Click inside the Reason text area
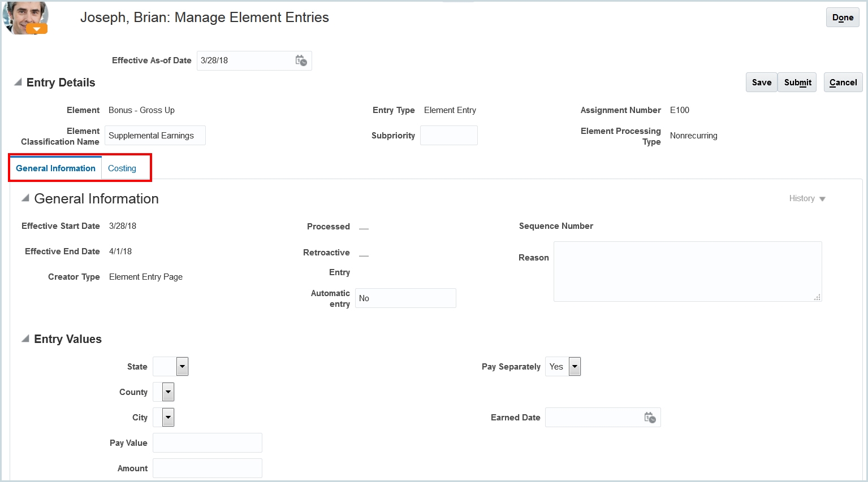 (x=687, y=271)
